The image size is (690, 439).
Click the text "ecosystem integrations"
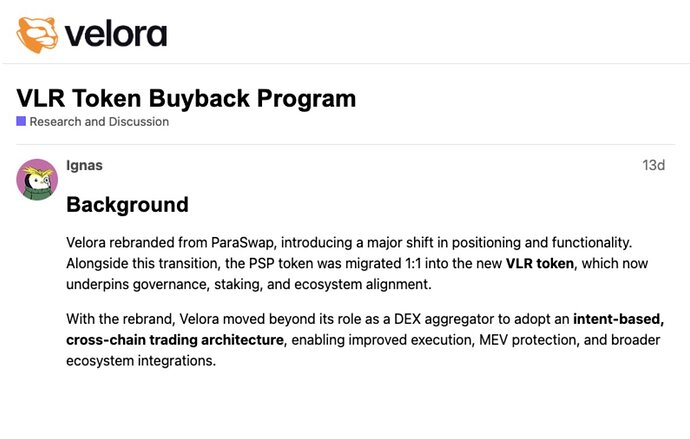140,360
